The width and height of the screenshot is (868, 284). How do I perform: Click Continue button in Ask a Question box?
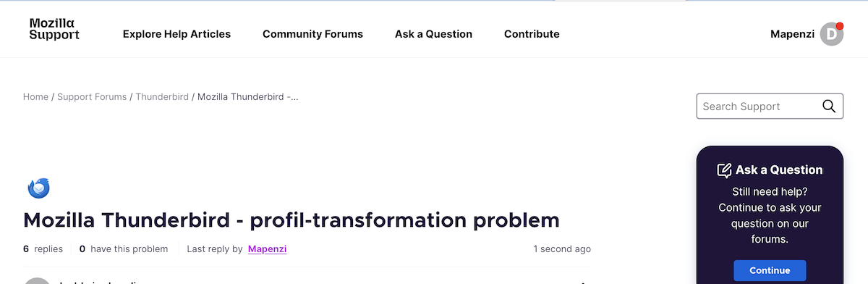pyautogui.click(x=770, y=270)
